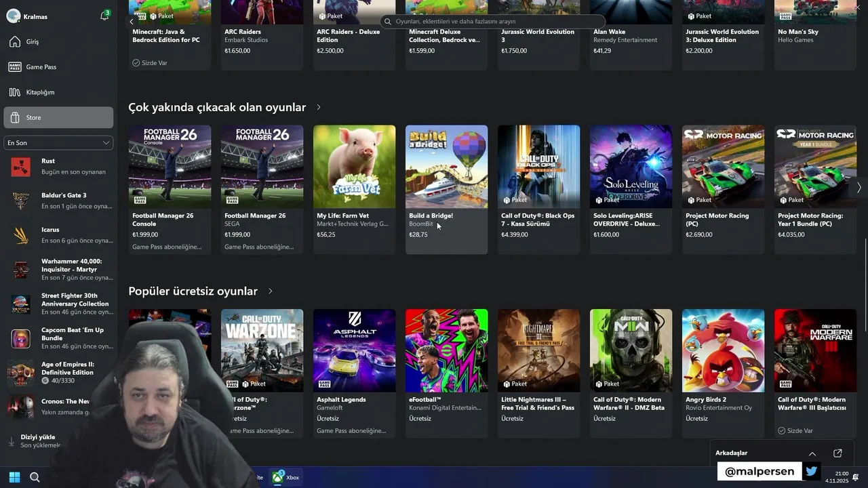
Task: Expand Çok yakında çıkacak olan oyunlar chevron
Action: (319, 107)
